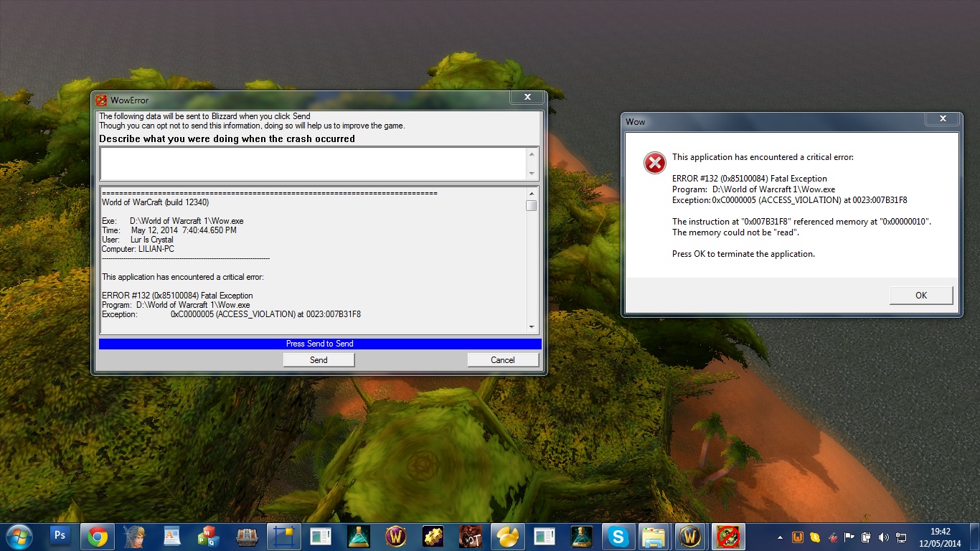Switch to Skype in the taskbar
The width and height of the screenshot is (980, 551).
[617, 536]
